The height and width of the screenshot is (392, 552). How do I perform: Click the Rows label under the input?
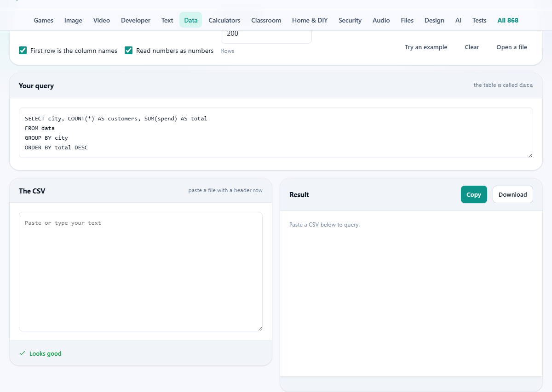pyautogui.click(x=228, y=51)
